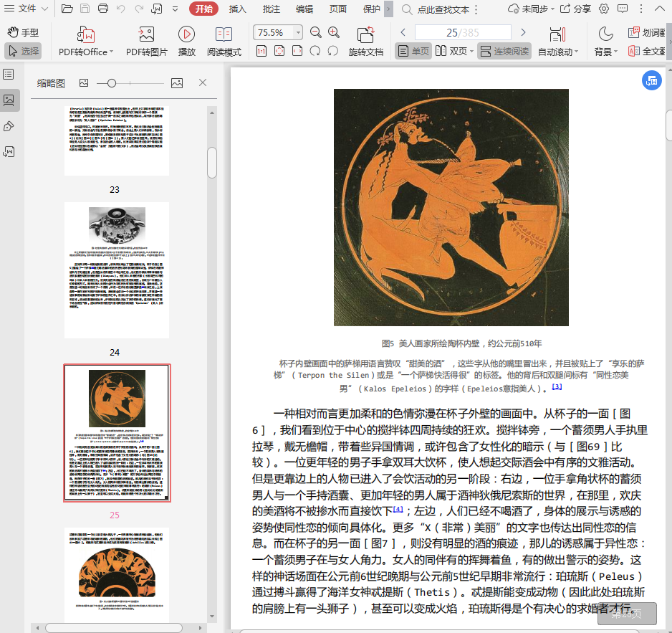
Task: Open the 未同步 sync status dropdown
Action: pos(531,9)
